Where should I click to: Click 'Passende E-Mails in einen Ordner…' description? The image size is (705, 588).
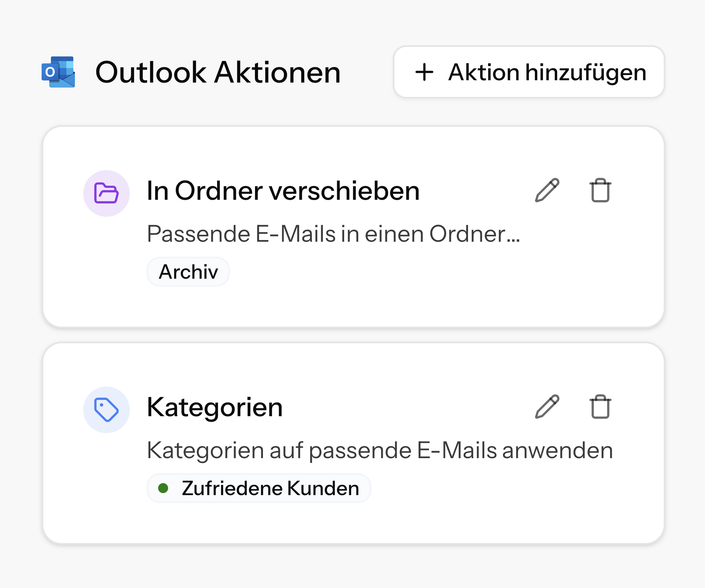point(334,234)
